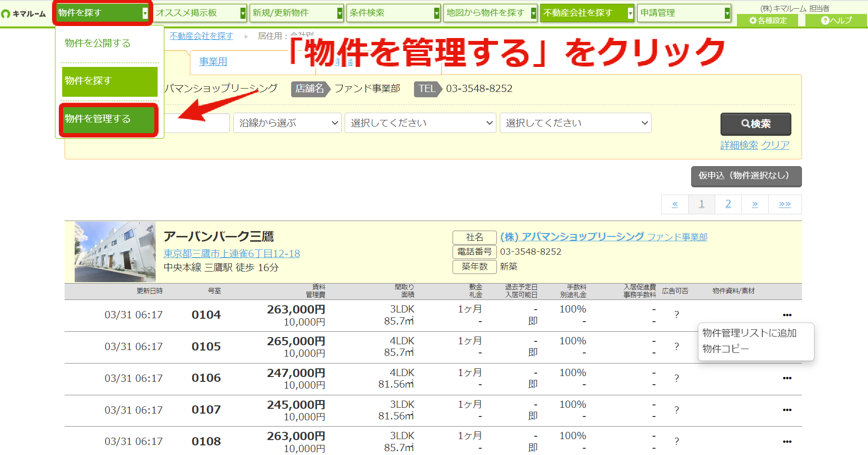Open the 条件検索 menu
Image resolution: width=868 pixels, height=455 pixels.
(394, 13)
